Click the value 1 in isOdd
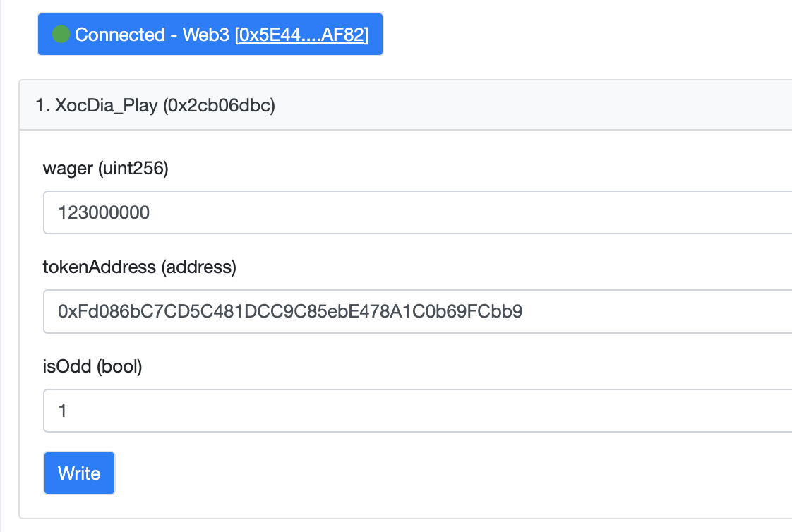 click(63, 410)
